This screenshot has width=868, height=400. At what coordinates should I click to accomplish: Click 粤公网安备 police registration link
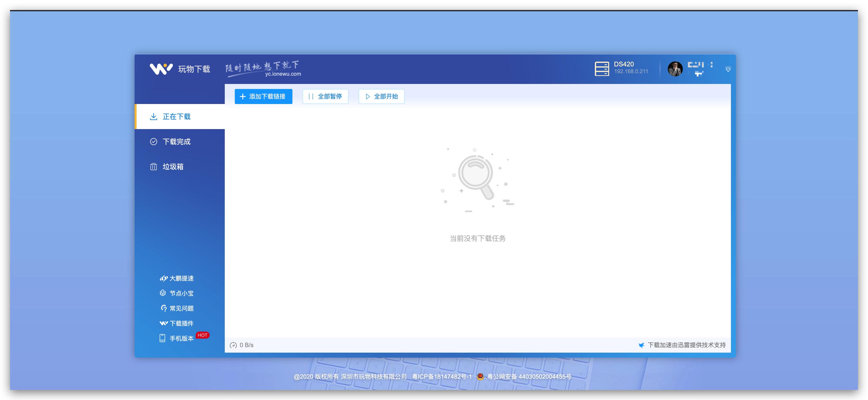click(x=529, y=376)
